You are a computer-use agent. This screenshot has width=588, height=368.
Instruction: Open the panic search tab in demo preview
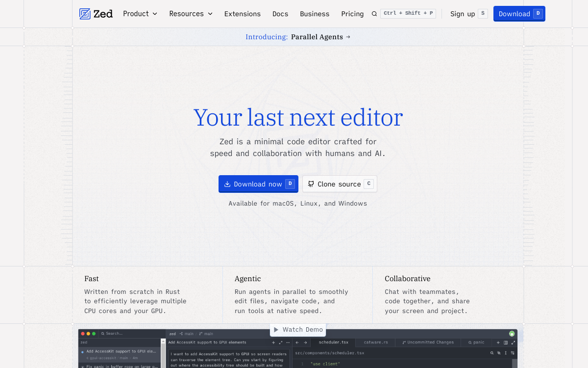pos(476,342)
